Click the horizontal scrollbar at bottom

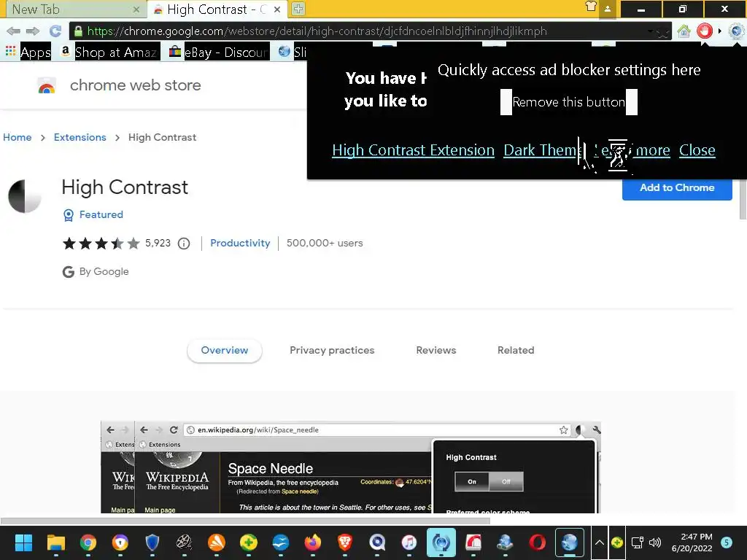245,521
